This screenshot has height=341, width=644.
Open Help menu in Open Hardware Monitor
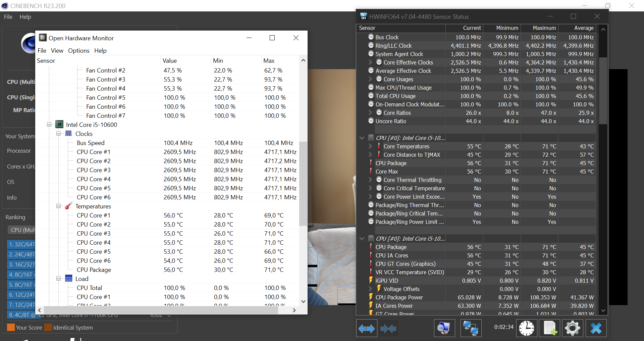pos(100,50)
